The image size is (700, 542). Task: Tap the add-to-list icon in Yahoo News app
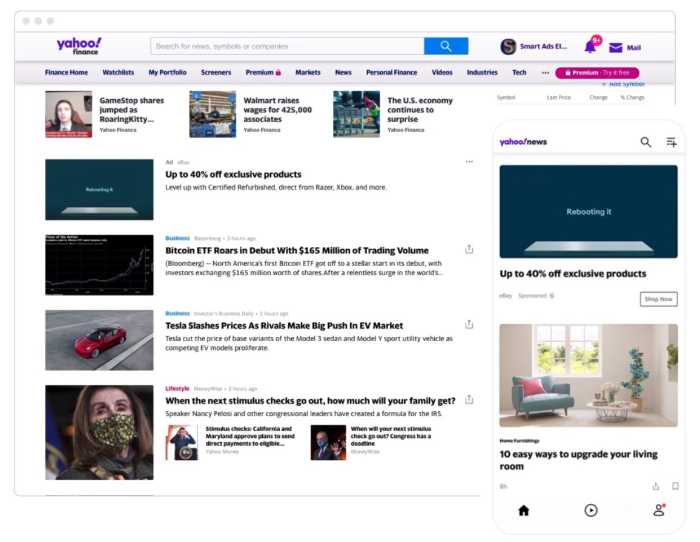pos(671,142)
